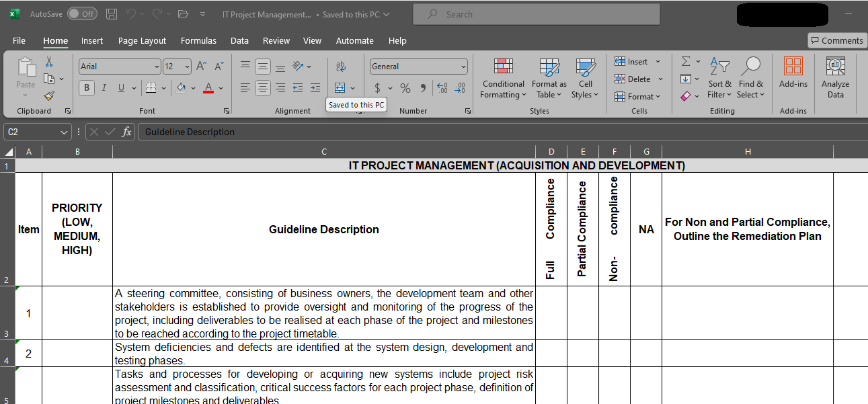Click the Decrease Indent icon
The height and width of the screenshot is (404, 868).
(298, 87)
